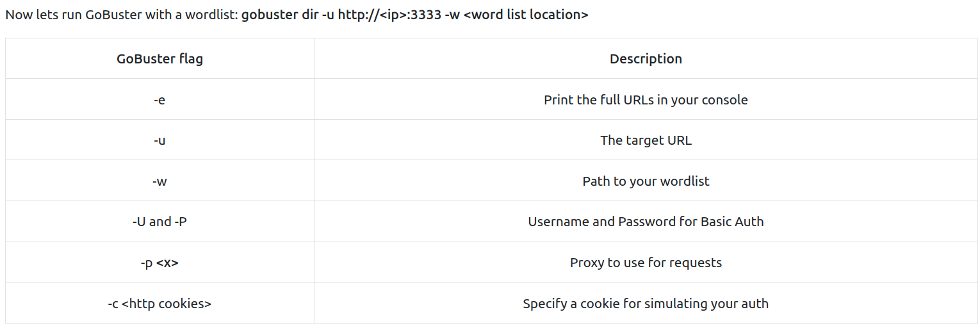Select the -e flag cell

(x=159, y=100)
